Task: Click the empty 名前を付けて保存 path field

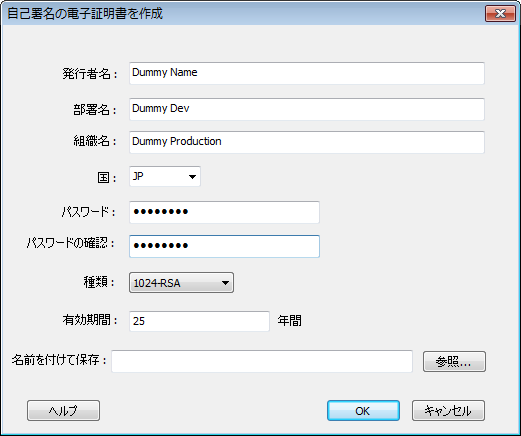Action: (x=262, y=361)
